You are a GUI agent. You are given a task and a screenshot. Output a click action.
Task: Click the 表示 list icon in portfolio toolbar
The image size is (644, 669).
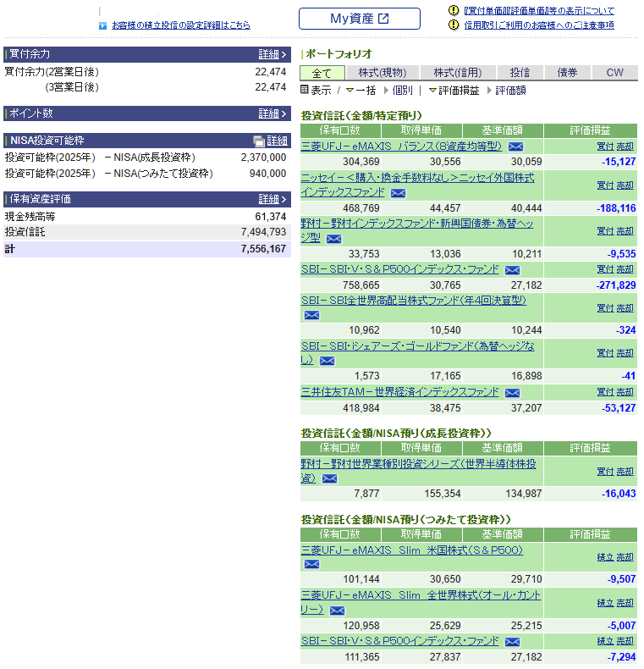[304, 89]
